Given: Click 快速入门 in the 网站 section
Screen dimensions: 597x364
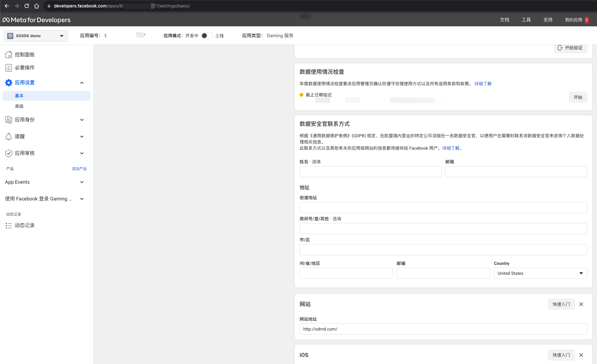Looking at the screenshot, I should (561, 304).
